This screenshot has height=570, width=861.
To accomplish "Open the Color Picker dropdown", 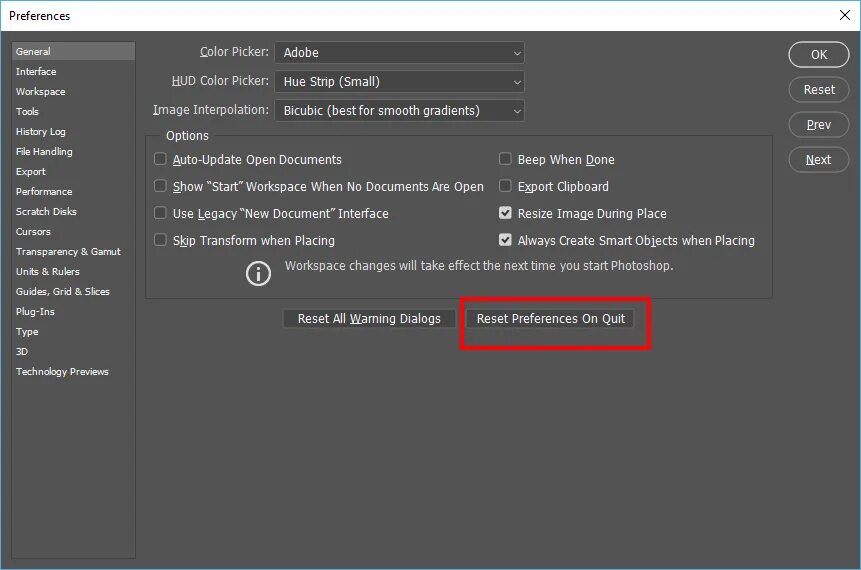I will click(x=399, y=53).
